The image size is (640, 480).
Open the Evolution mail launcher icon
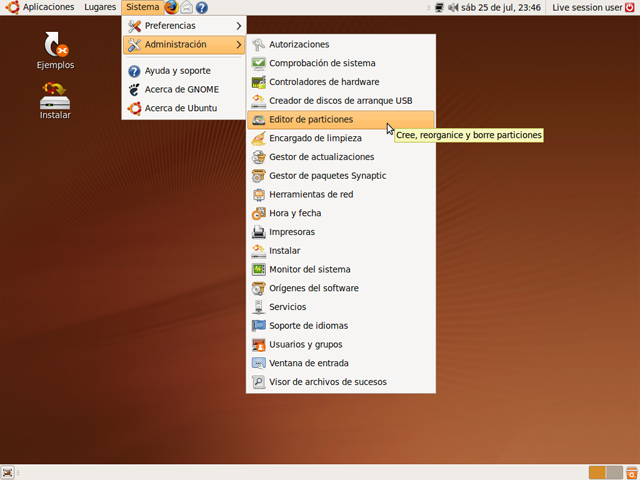point(186,7)
